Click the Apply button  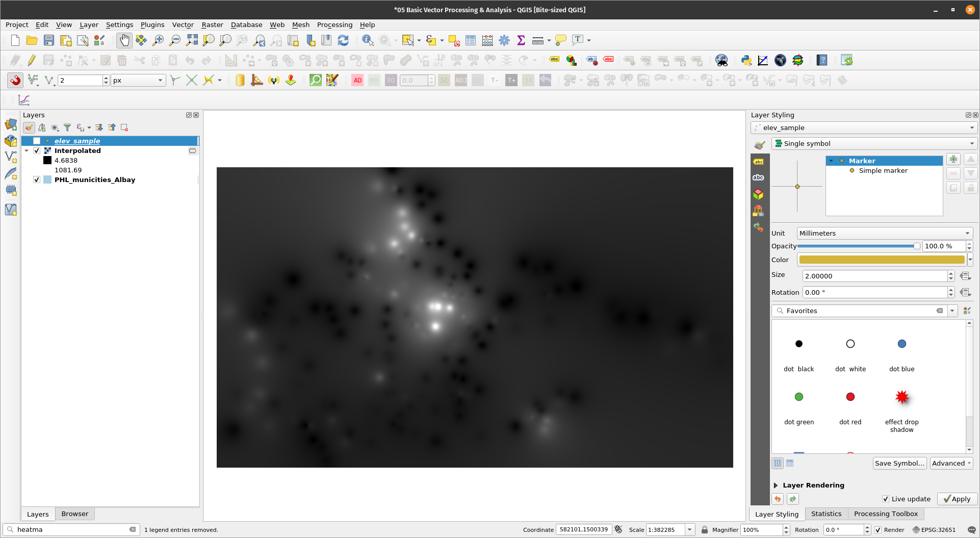[957, 499]
